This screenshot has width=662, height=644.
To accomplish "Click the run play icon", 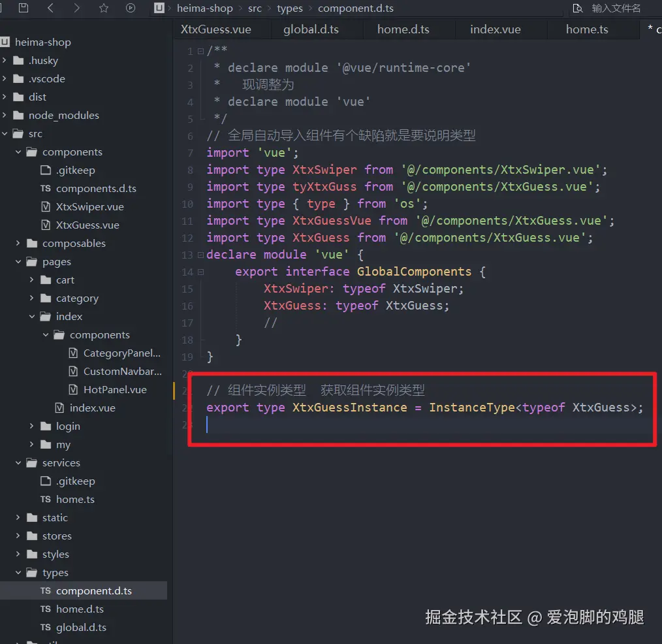I will (x=131, y=8).
